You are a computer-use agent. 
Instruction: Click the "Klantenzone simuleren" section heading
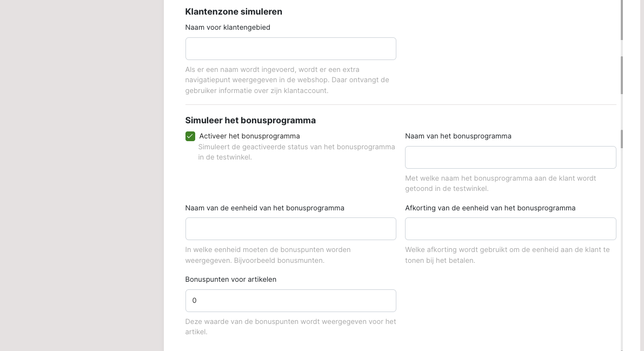pos(234,11)
